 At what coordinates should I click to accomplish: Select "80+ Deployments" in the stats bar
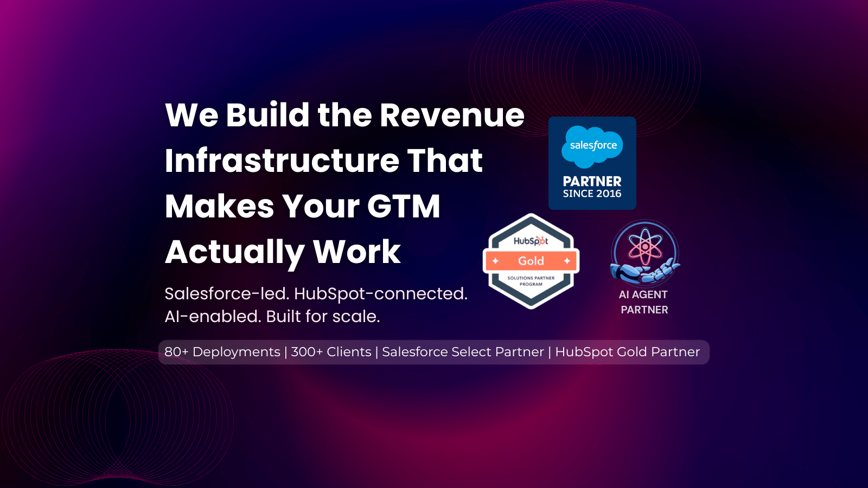click(222, 352)
